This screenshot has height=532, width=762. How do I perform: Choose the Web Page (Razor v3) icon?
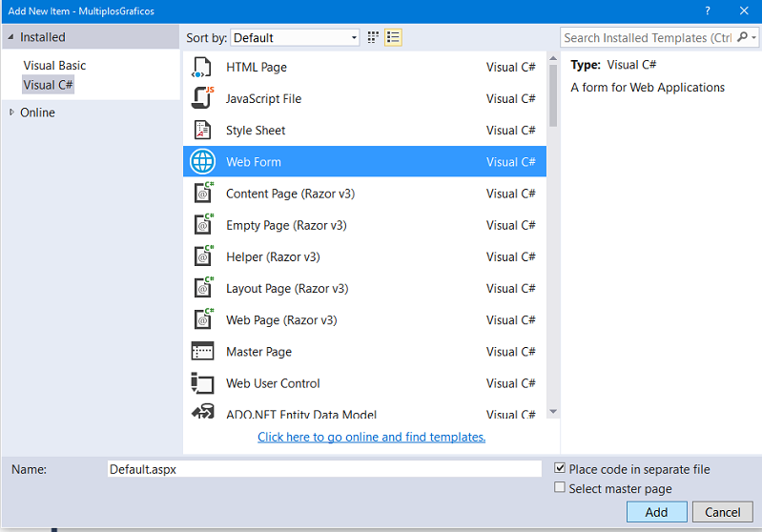point(203,319)
